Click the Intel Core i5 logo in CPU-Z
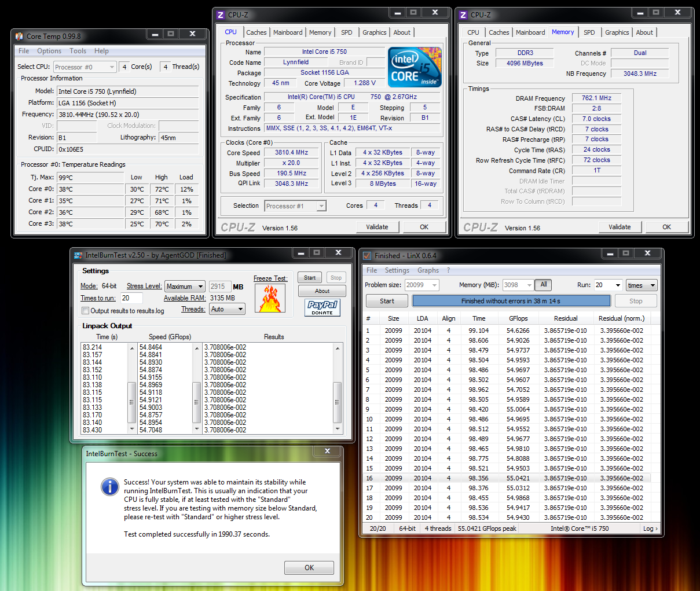700x591 pixels. (x=415, y=68)
